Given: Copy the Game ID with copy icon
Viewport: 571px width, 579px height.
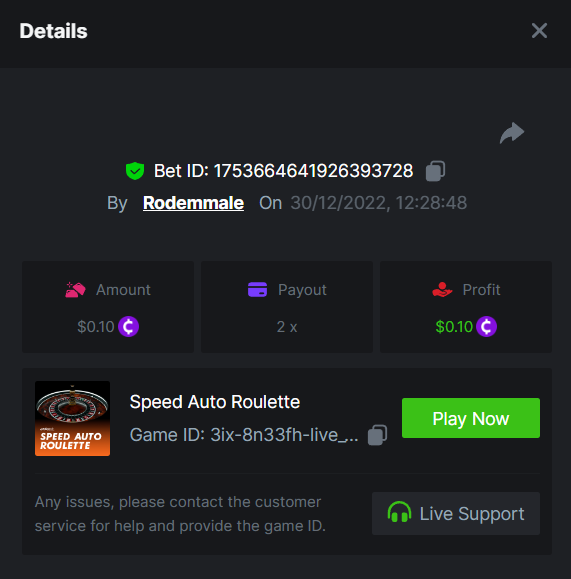Looking at the screenshot, I should point(377,435).
